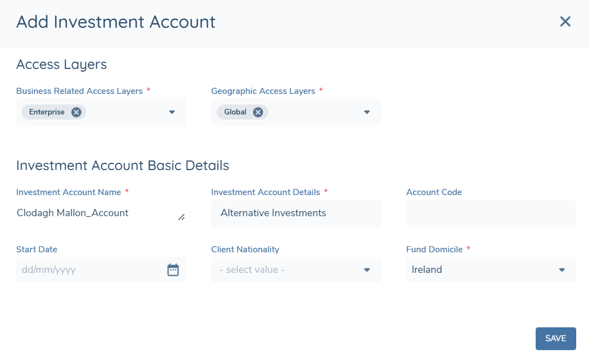Viewport: 589px width, 364px height.
Task: Click the dropdown arrow for Geographic Access Layers
Action: tap(366, 112)
